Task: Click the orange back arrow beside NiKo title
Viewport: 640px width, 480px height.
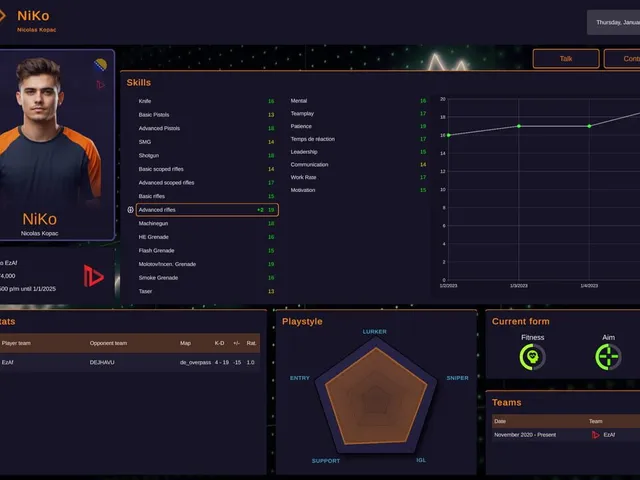Action: point(2,16)
